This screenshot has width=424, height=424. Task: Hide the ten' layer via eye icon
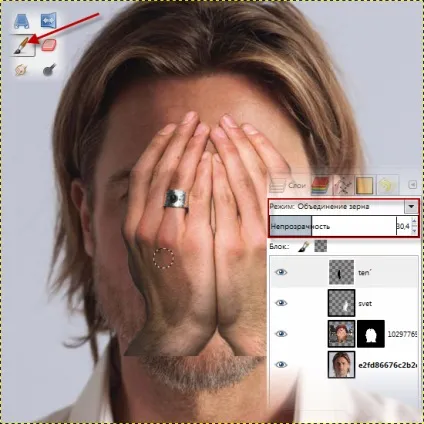point(281,272)
